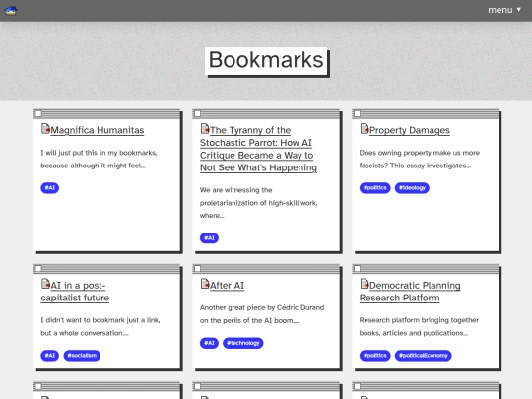Select #AI tag on post-capitalist future card
532x399 pixels.
pyautogui.click(x=50, y=356)
